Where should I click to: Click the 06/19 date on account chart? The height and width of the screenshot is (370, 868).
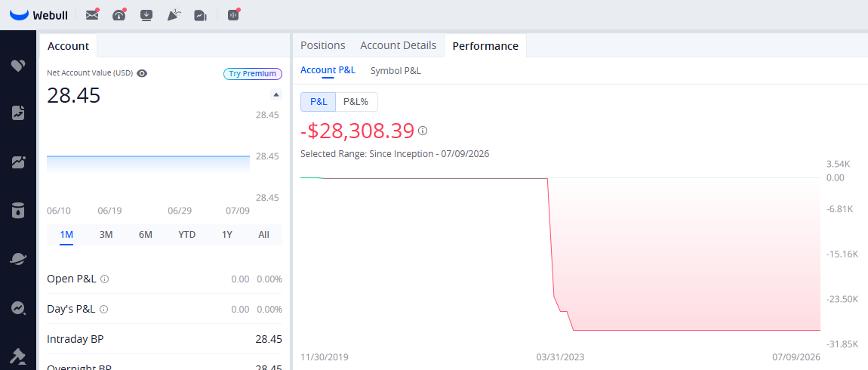point(109,211)
